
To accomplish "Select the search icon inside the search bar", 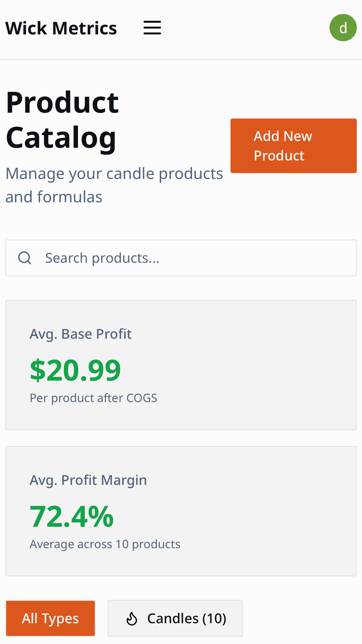I will (x=24, y=258).
